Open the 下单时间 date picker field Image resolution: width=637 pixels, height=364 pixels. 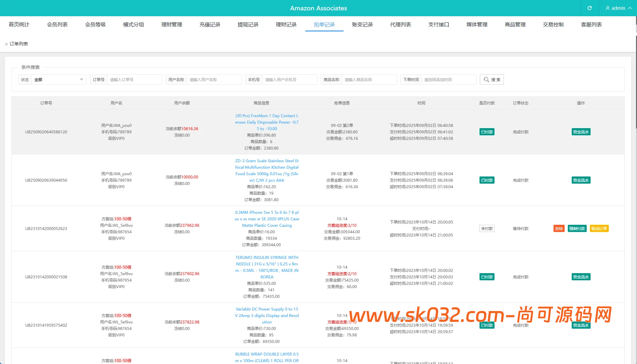448,79
